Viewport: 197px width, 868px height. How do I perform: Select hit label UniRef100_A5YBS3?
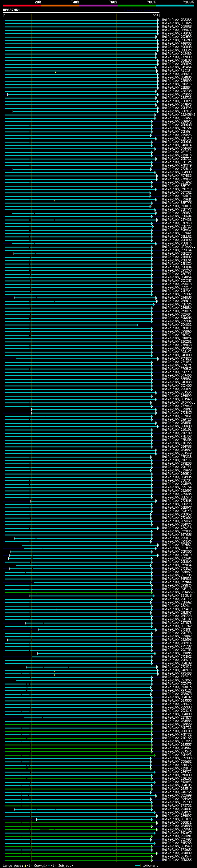[x=177, y=176]
